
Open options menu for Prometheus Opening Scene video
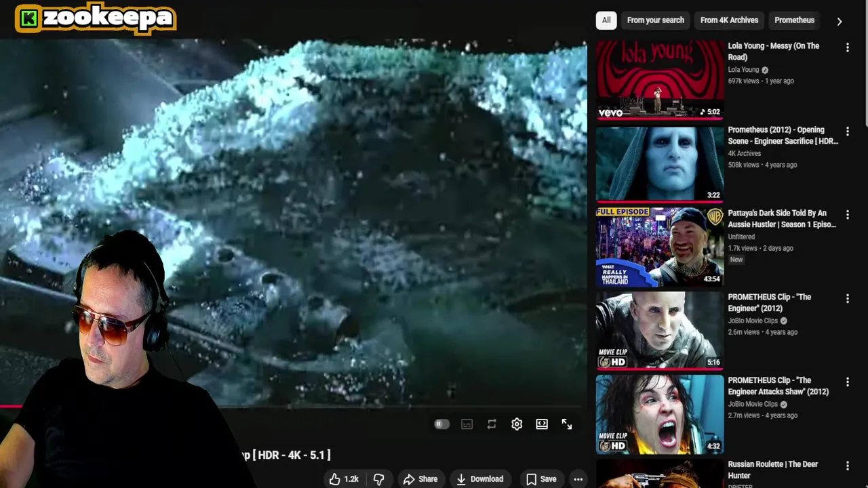point(847,131)
